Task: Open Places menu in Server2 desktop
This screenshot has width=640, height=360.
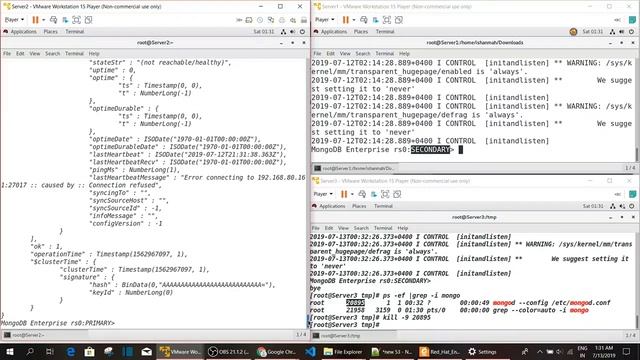Action: pyautogui.click(x=51, y=31)
